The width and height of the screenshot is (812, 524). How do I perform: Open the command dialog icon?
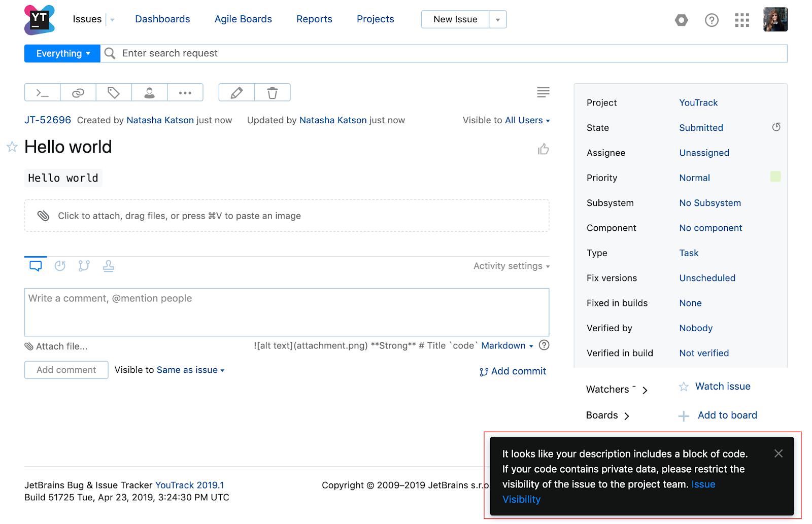(43, 93)
